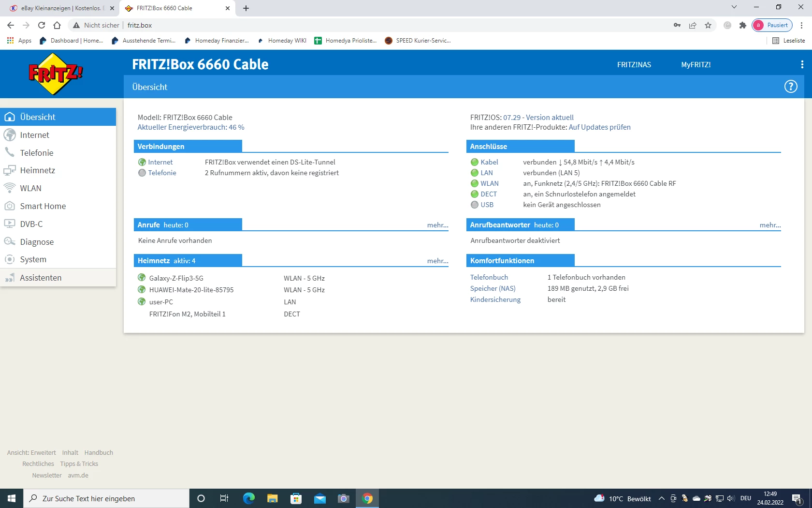
Task: Show hidden system tray icons chevron
Action: click(x=662, y=498)
